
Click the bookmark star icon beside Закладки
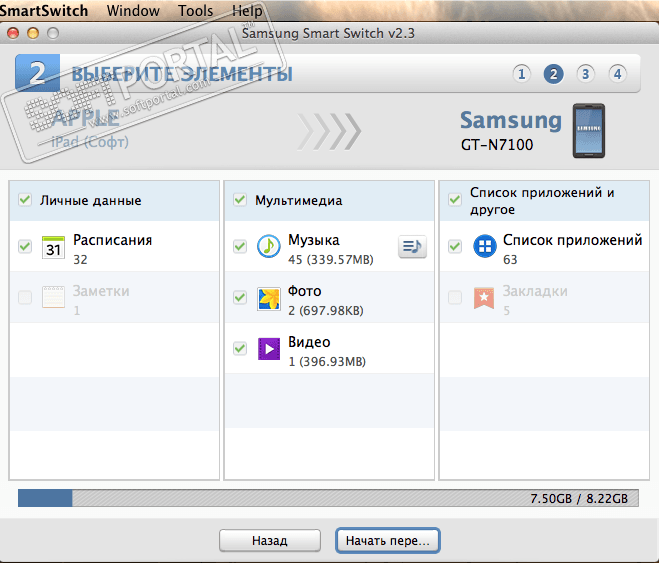tap(484, 298)
